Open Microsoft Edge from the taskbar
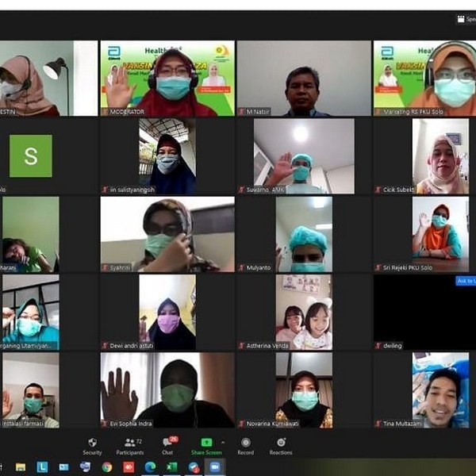This screenshot has height=476, width=476. (x=150, y=467)
